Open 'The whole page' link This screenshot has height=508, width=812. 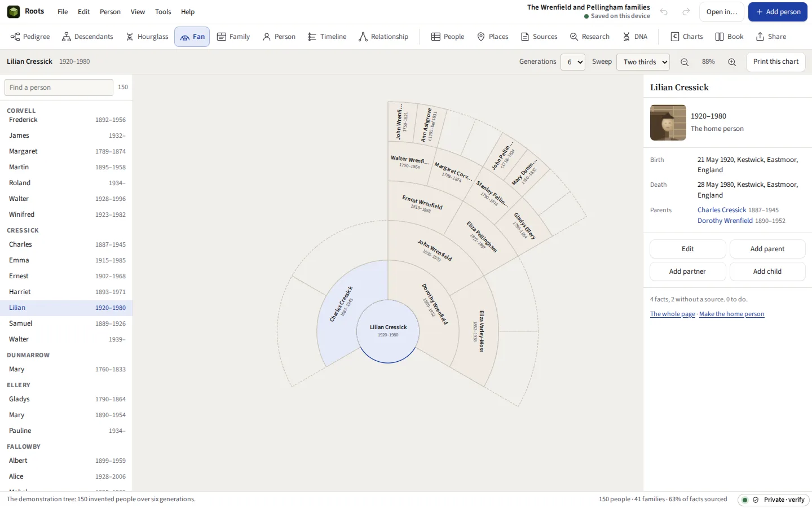[673, 314]
